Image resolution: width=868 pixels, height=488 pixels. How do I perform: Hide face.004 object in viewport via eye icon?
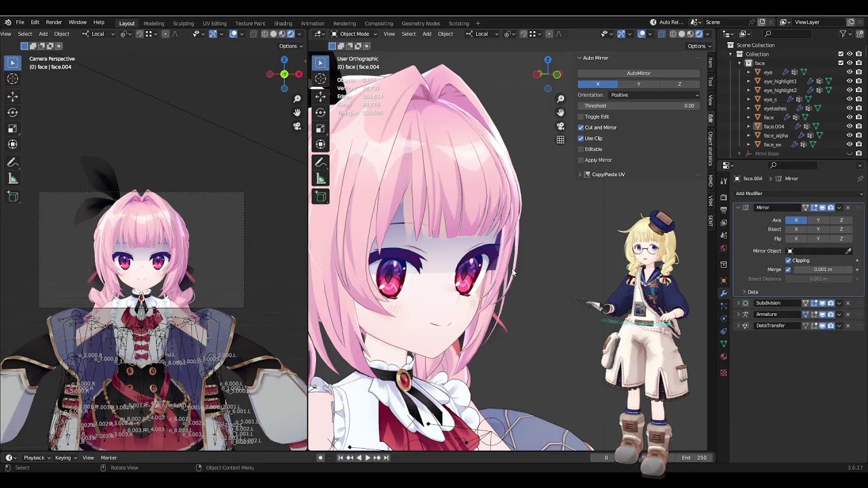(849, 126)
